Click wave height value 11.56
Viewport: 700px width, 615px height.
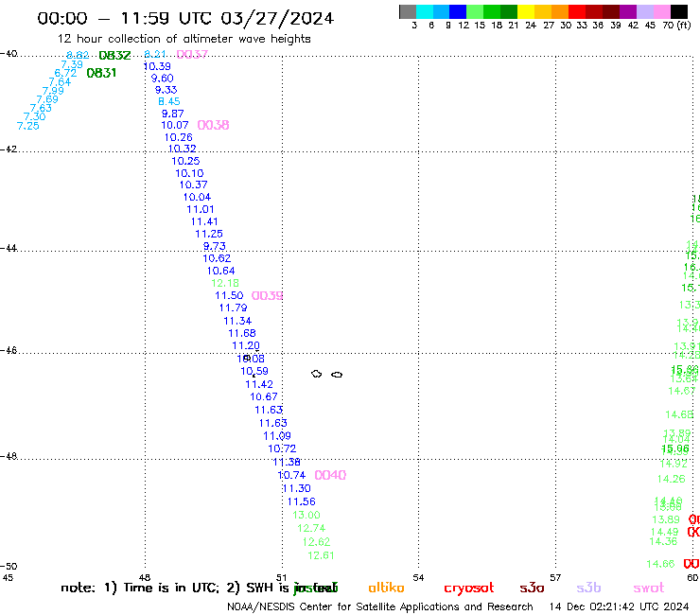302,501
